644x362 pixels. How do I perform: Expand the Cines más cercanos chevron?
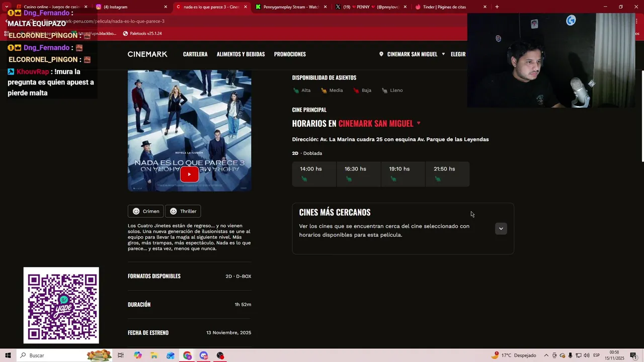click(x=501, y=229)
